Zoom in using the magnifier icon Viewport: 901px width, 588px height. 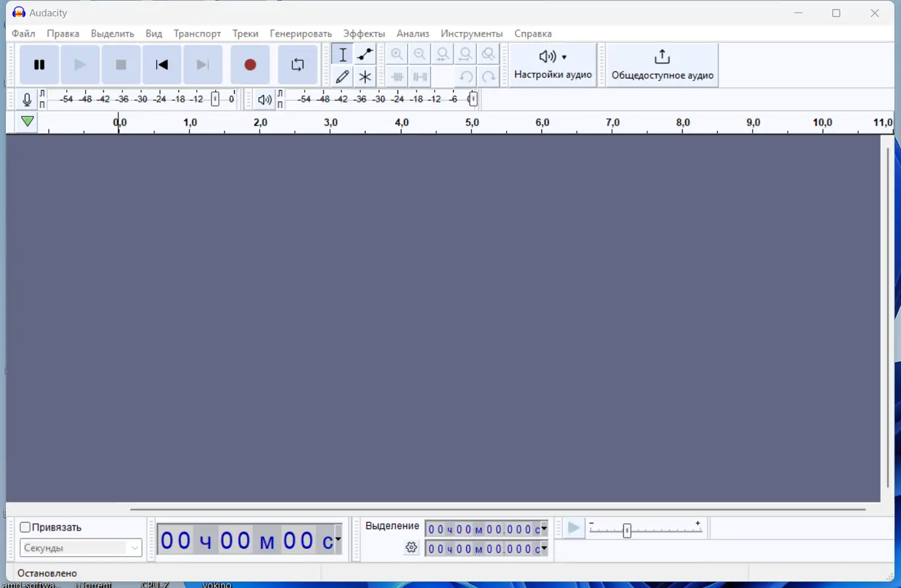(x=397, y=54)
